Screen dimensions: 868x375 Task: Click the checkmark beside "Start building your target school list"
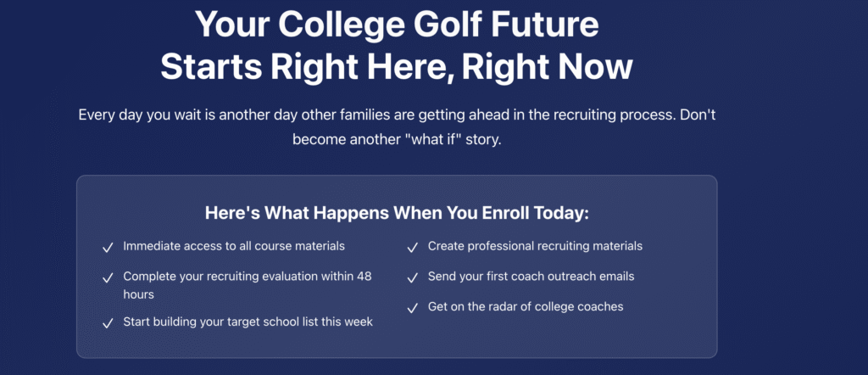(108, 322)
